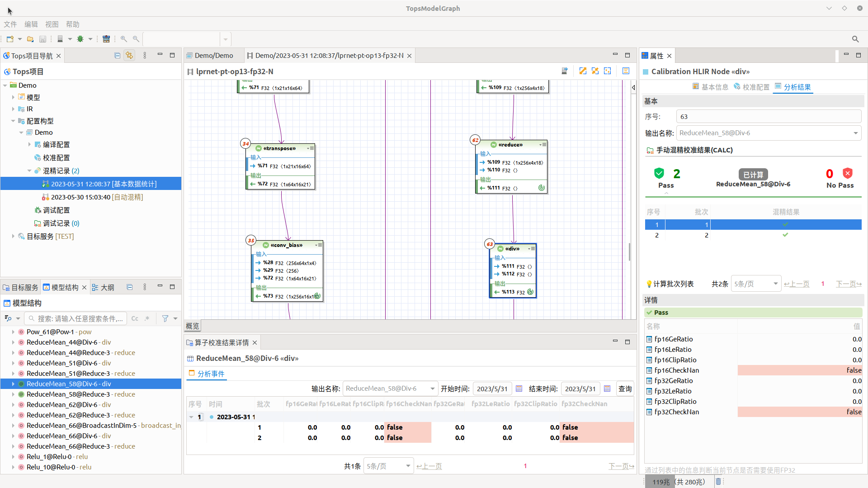
Task: Toggle case sensitive Cc search option
Action: tap(135, 318)
